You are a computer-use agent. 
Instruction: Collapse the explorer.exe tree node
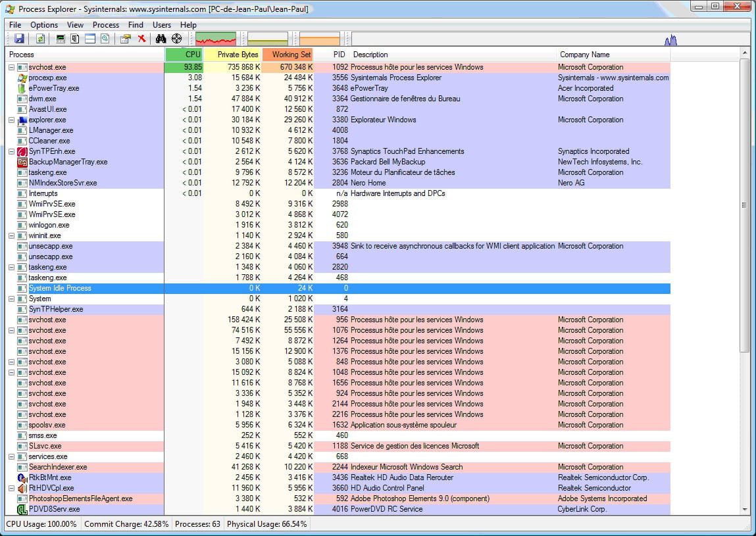12,120
